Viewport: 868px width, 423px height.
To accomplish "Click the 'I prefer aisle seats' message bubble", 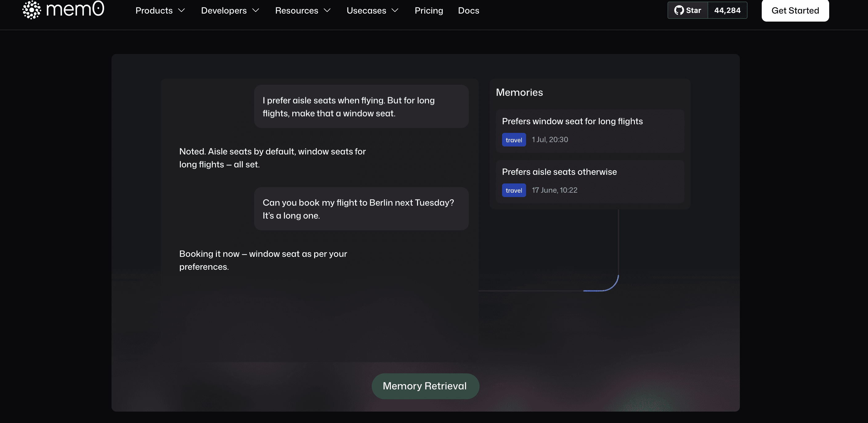I will (x=361, y=107).
